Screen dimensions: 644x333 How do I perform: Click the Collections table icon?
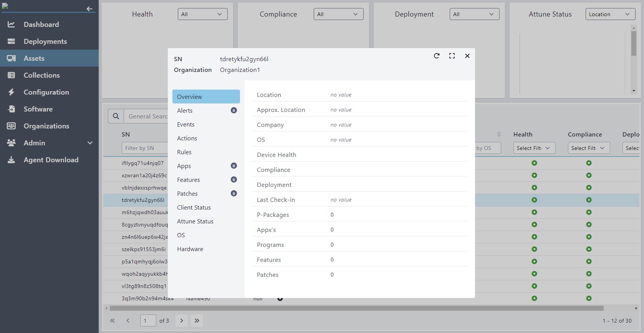point(12,75)
